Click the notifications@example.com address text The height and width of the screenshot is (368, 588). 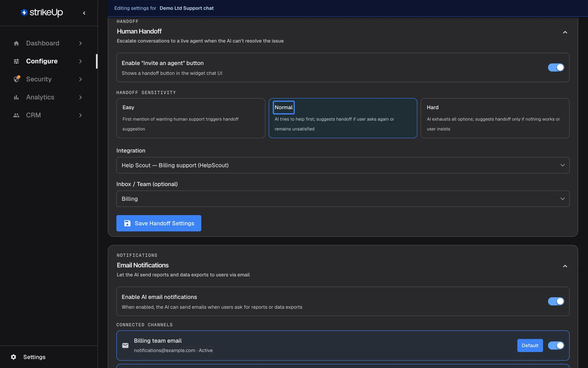[x=165, y=350]
